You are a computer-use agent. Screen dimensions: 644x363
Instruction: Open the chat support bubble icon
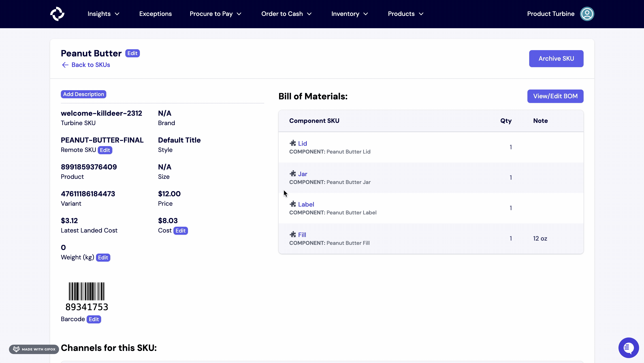coord(628,348)
